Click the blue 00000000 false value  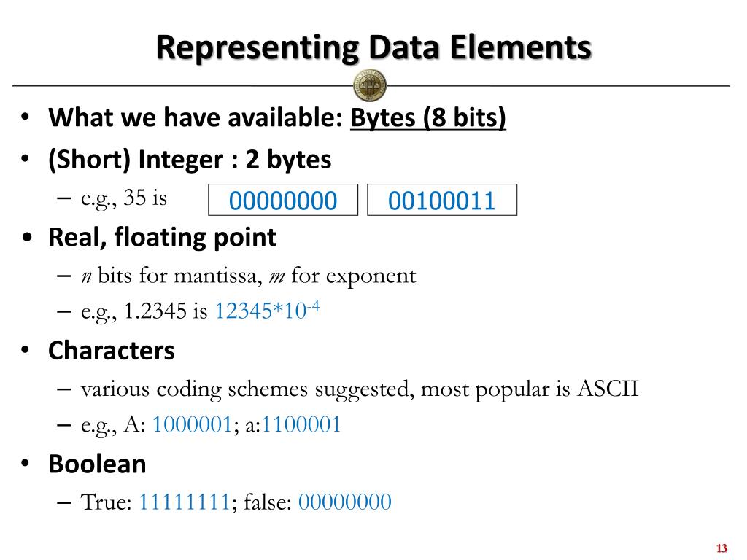tap(345, 502)
